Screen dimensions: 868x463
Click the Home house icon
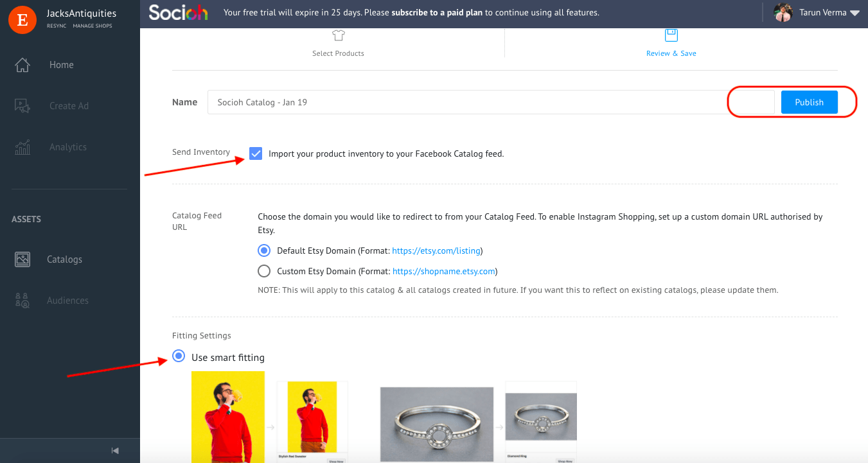click(22, 65)
